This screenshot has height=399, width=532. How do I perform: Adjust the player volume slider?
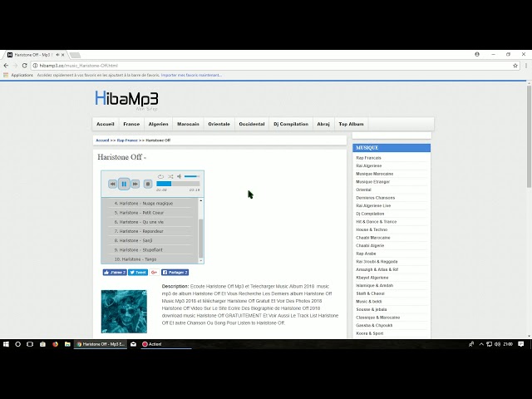pos(192,176)
